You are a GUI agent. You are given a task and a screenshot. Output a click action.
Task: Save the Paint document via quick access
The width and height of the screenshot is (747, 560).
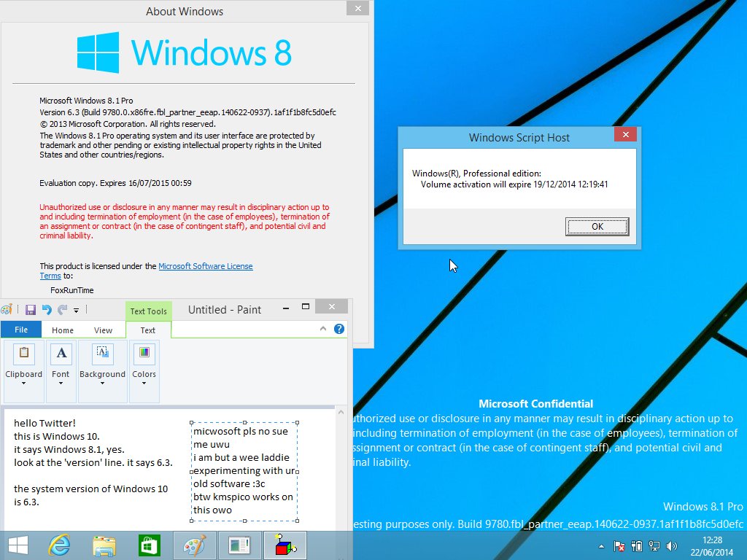tap(31, 310)
